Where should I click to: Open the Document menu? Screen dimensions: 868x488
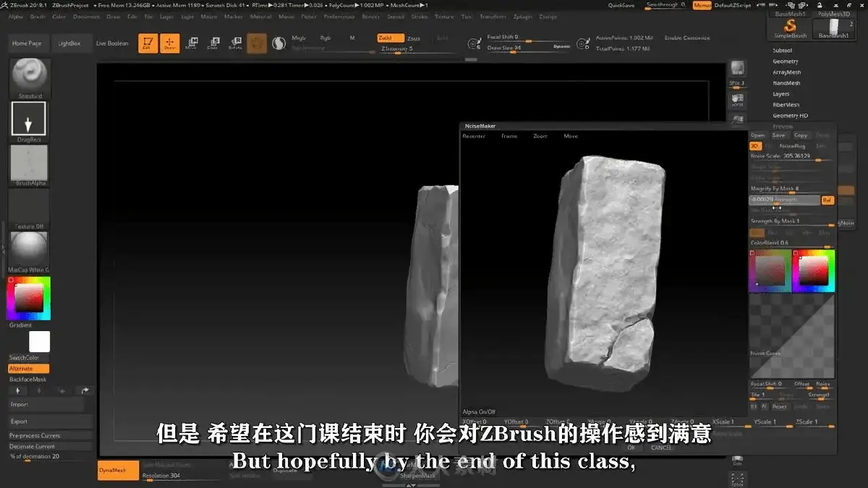click(x=87, y=16)
